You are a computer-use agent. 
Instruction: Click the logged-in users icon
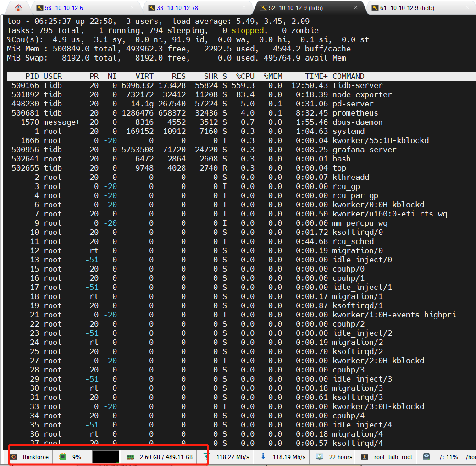(x=365, y=457)
